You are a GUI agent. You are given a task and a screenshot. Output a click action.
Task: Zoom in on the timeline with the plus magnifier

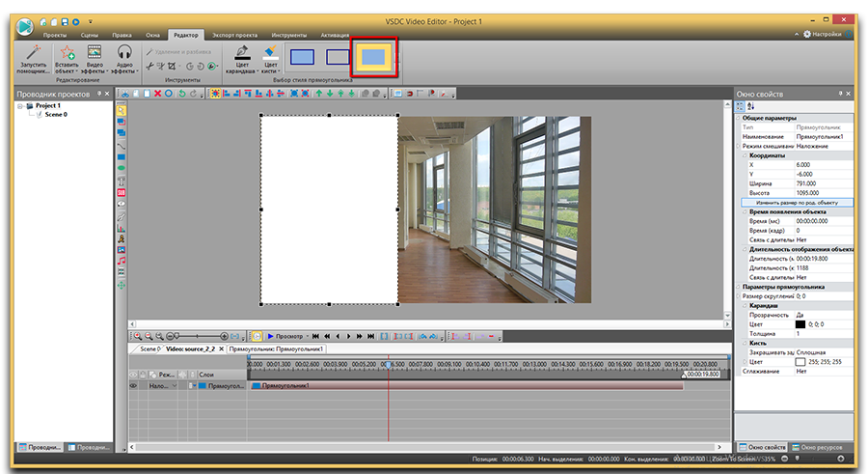pyautogui.click(x=138, y=336)
